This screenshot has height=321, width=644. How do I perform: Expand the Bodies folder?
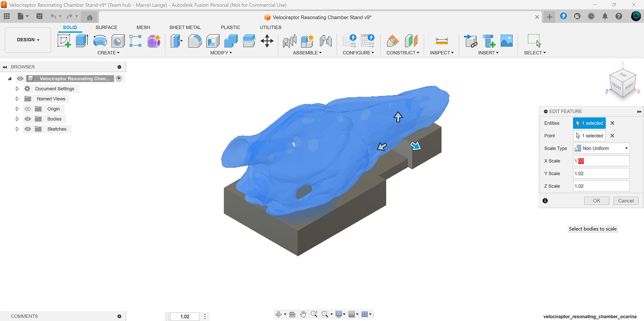tap(17, 119)
